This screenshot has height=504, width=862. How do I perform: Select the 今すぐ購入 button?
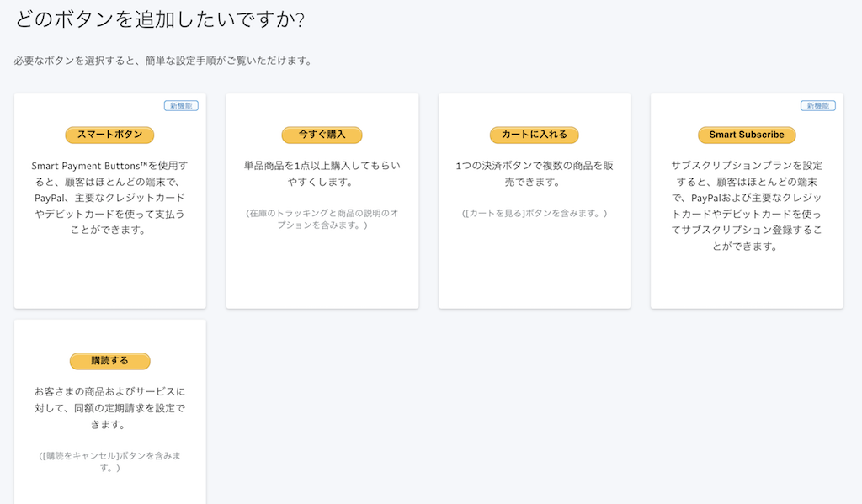click(322, 135)
